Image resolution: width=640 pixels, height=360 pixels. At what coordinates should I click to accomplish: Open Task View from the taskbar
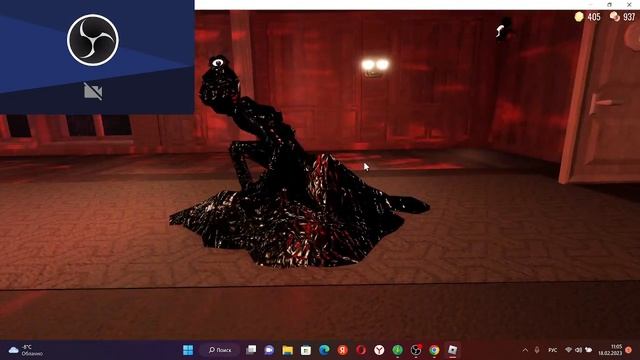251,350
